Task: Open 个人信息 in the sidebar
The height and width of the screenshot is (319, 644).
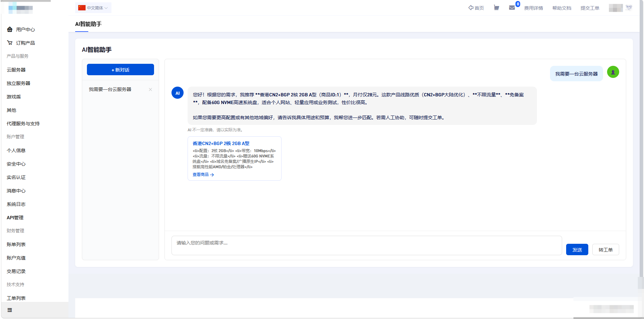Action: [16, 150]
